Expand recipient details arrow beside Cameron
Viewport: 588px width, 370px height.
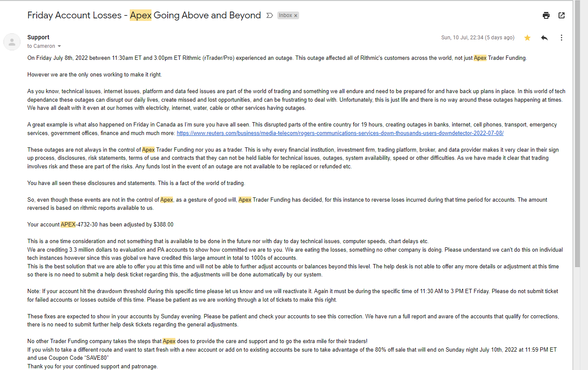pos(59,46)
